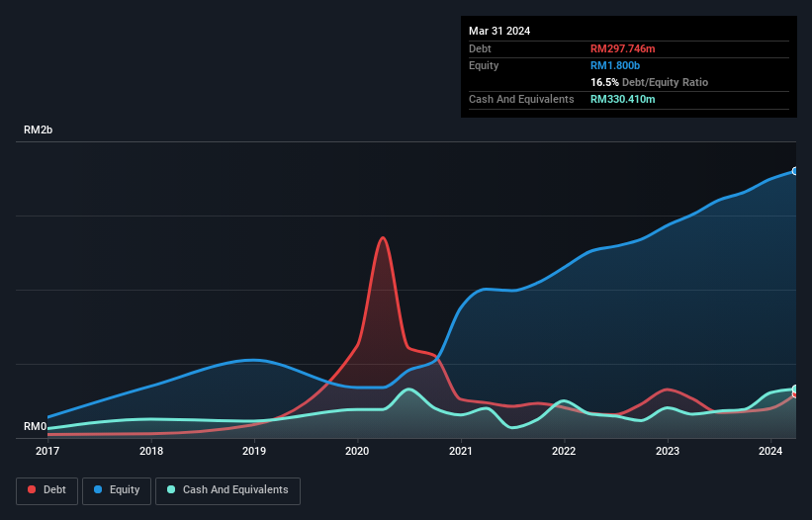This screenshot has width=812, height=520.
Task: Click the 2018 x-axis label
Action: (151, 451)
